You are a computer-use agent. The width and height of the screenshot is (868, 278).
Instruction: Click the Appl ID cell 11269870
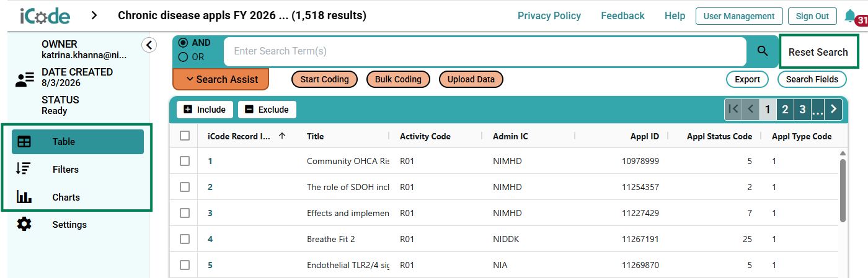[x=640, y=265]
